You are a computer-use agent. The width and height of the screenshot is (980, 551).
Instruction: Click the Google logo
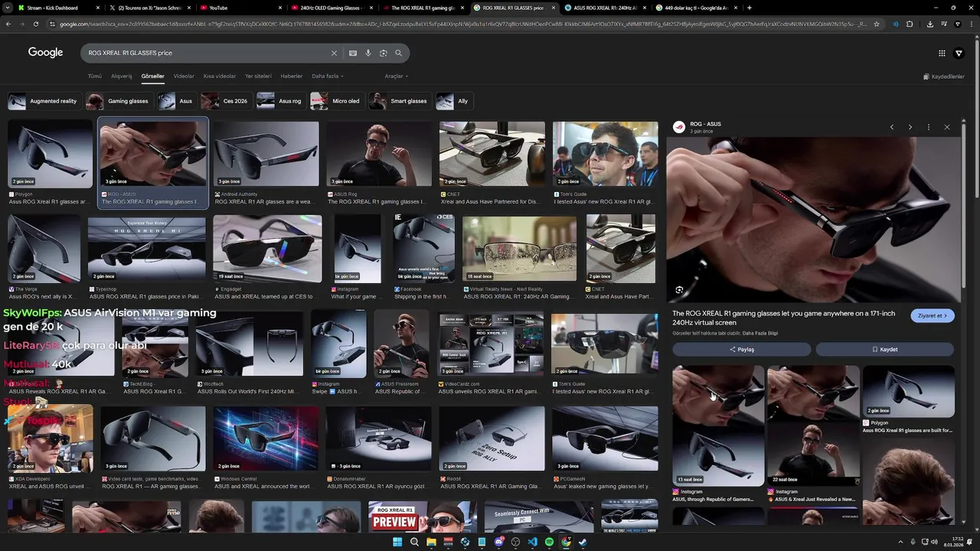coord(45,53)
